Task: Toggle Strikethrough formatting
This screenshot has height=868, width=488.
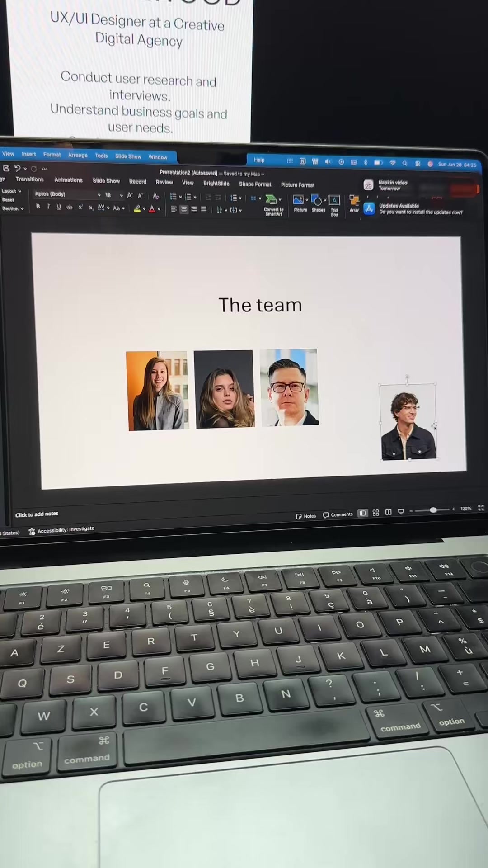Action: tap(70, 207)
